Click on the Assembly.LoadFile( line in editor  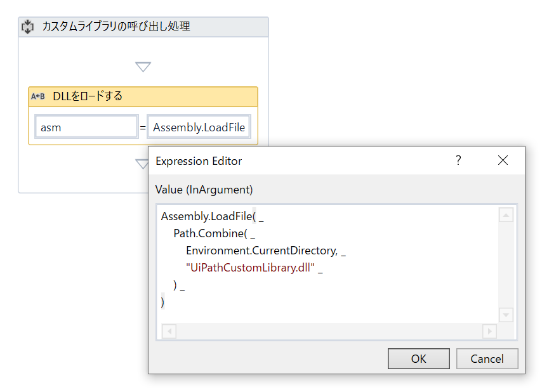coord(212,216)
